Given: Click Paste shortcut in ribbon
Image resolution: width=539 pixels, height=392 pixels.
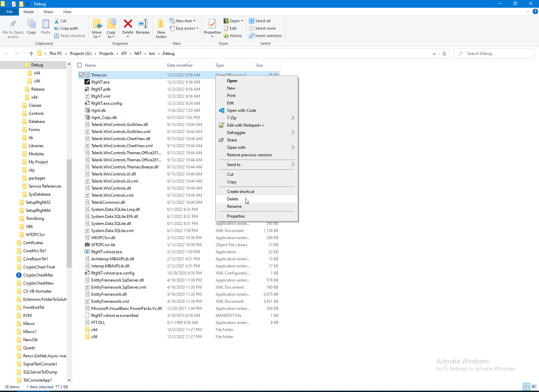Looking at the screenshot, I should [69, 36].
